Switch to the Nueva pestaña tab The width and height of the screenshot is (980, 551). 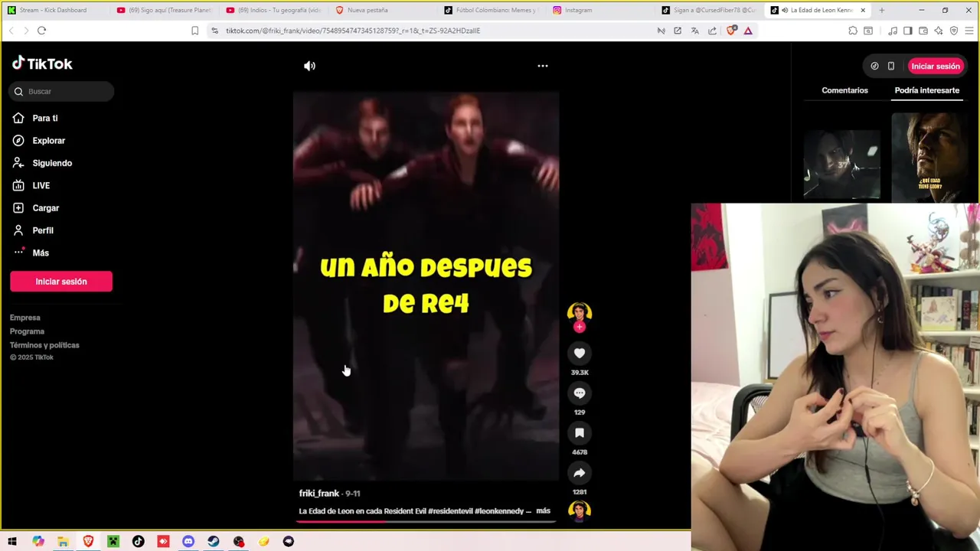pos(383,10)
